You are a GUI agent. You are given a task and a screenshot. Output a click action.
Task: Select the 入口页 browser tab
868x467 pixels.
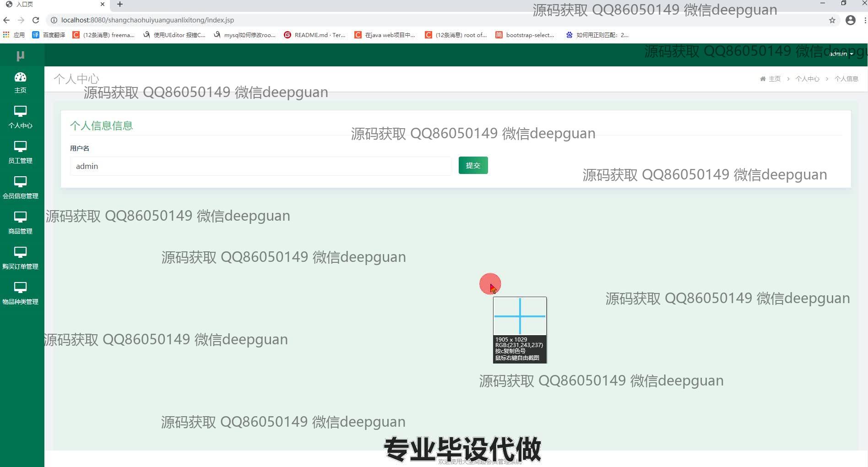coord(55,5)
